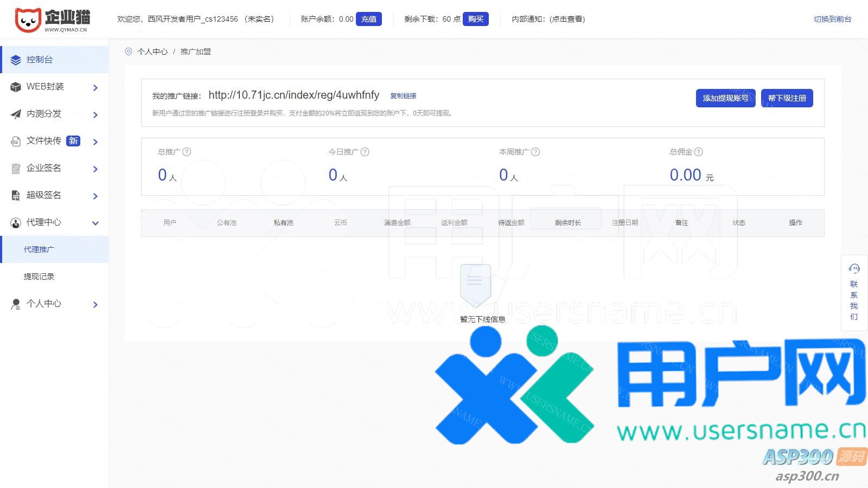The height and width of the screenshot is (488, 868).
Task: Click the WEB封装 cube icon
Action: pos(16,87)
